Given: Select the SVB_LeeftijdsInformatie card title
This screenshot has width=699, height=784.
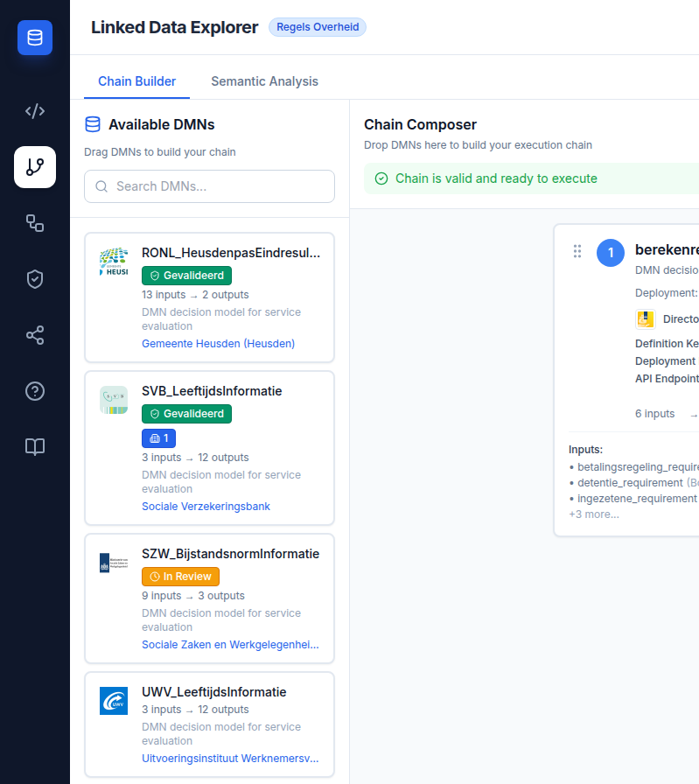Looking at the screenshot, I should (x=212, y=391).
